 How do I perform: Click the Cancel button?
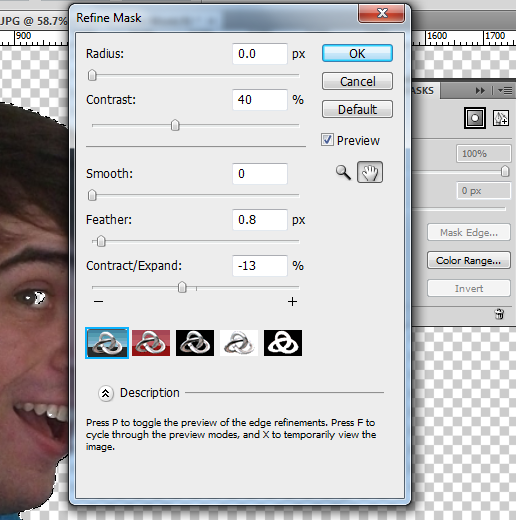pyautogui.click(x=357, y=81)
